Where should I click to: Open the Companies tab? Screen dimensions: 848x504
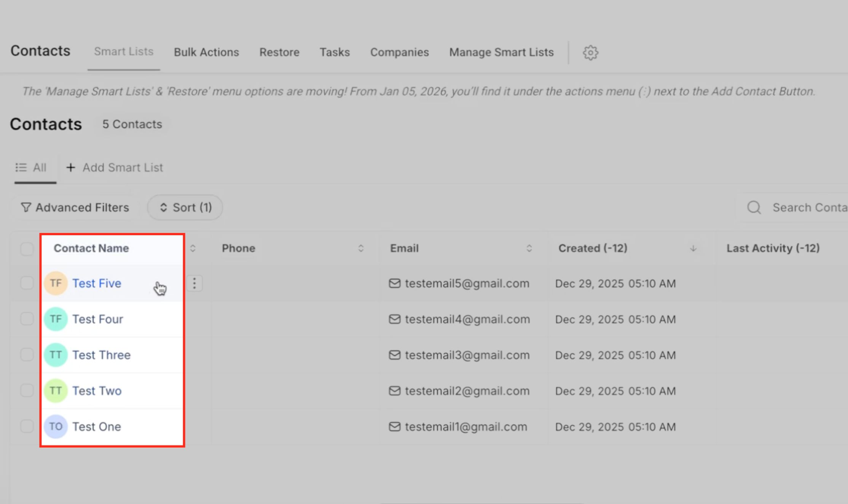(x=399, y=52)
